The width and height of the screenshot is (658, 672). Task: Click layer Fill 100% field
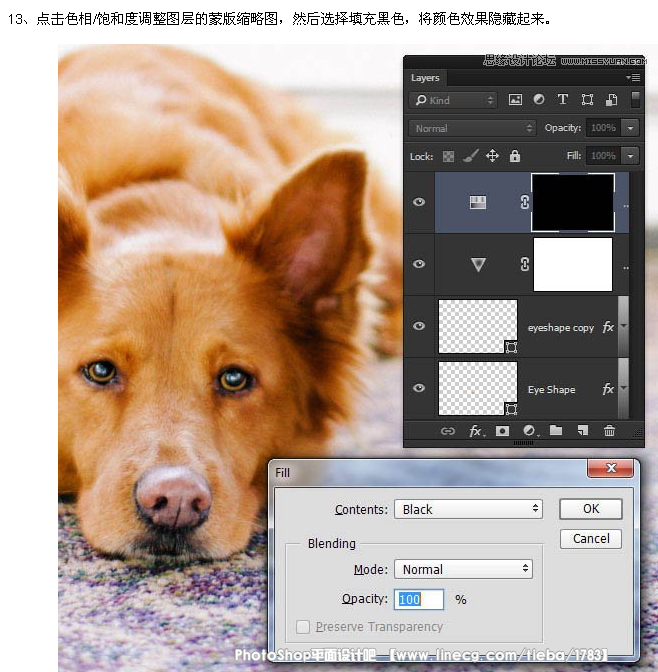click(604, 156)
